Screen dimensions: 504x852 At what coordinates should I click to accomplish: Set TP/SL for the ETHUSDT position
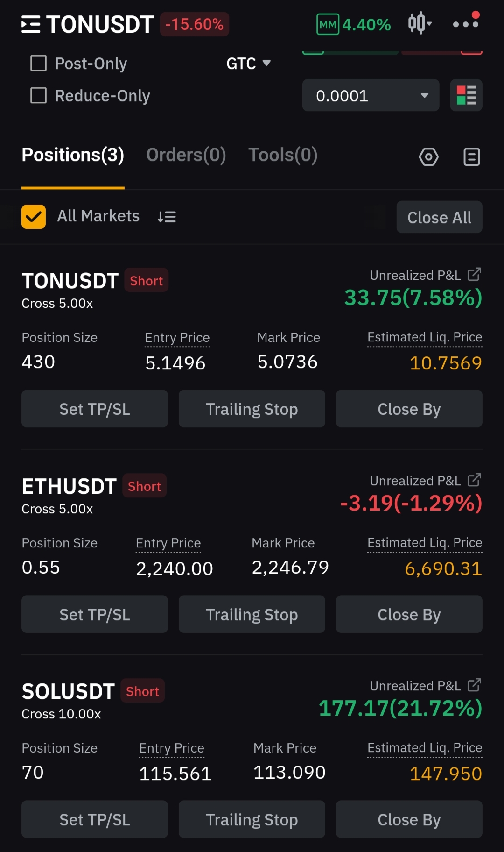(x=95, y=614)
